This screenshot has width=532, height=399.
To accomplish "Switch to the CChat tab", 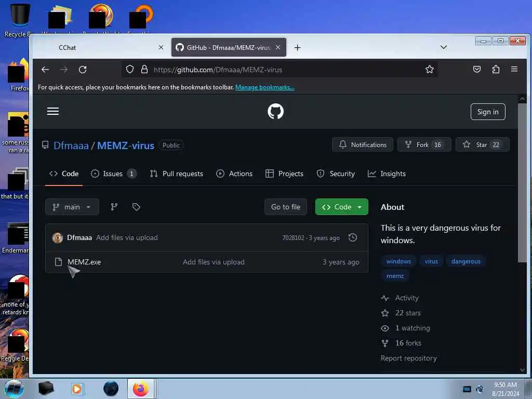I will click(x=101, y=47).
